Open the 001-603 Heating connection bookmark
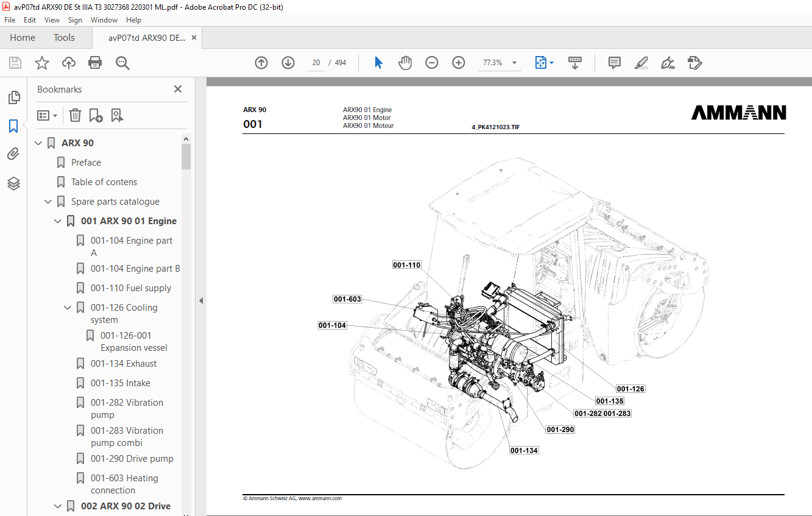Viewport: 812px width, 516px height. [x=124, y=484]
